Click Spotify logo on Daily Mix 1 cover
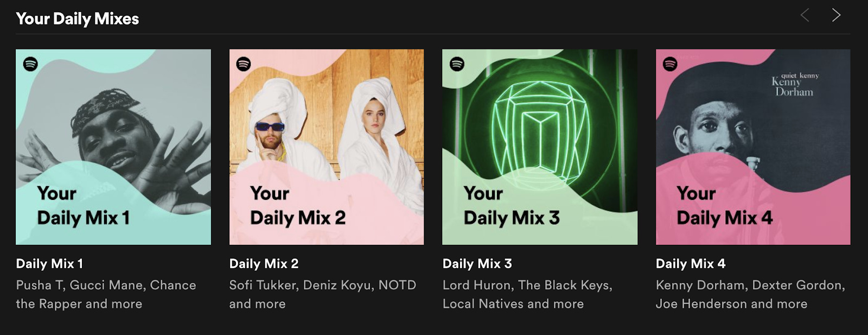868x335 pixels. [x=30, y=64]
